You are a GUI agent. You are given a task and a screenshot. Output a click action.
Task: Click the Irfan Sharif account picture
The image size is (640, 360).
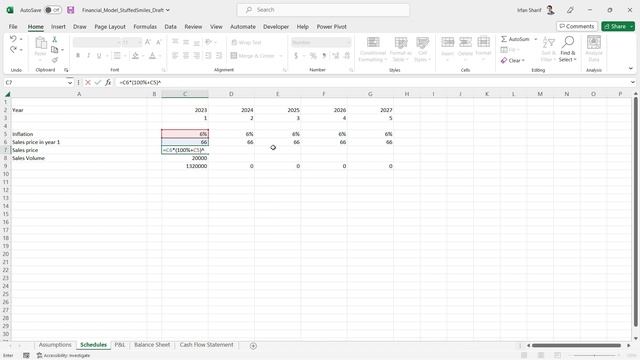[x=550, y=10]
